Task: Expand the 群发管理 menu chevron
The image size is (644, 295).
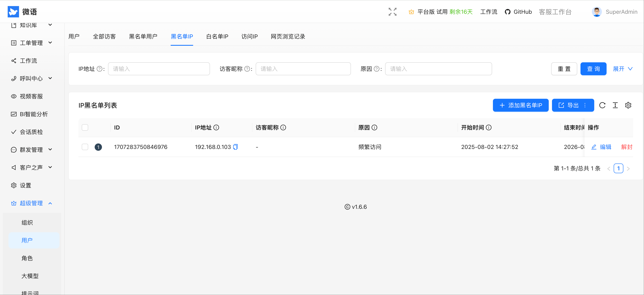Action: (50, 150)
